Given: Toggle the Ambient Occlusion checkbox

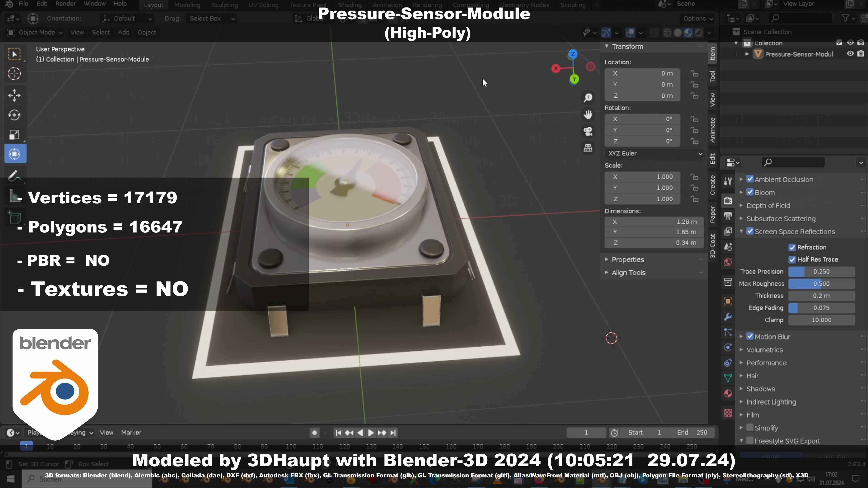Looking at the screenshot, I should click(750, 179).
